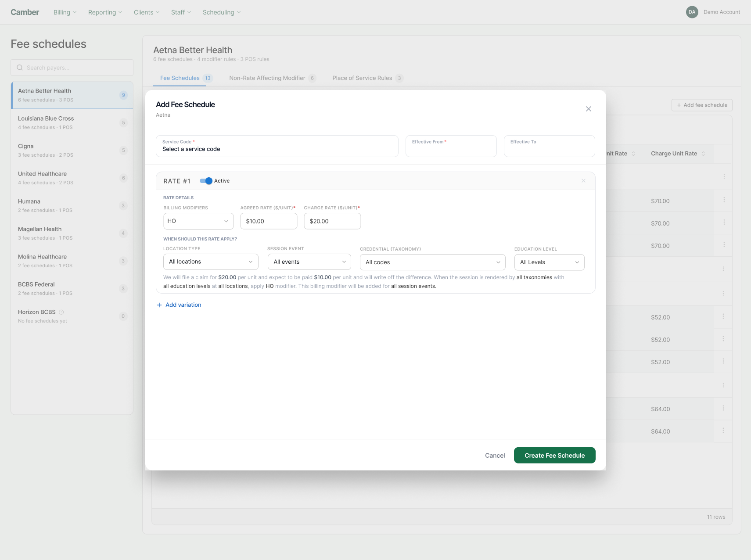The width and height of the screenshot is (751, 560).
Task: Remove Rate #1 with its small X icon
Action: [583, 181]
